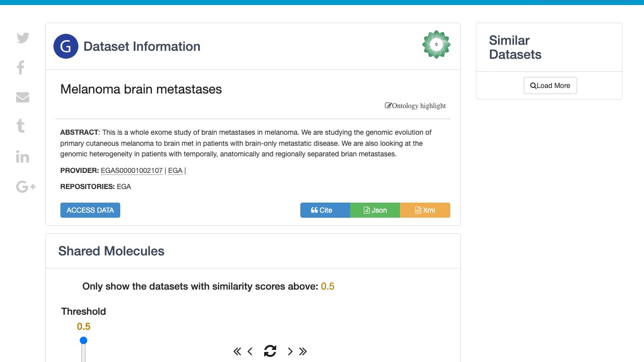Click the Shared Molecules heading
Image resolution: width=644 pixels, height=362 pixels.
tap(111, 251)
